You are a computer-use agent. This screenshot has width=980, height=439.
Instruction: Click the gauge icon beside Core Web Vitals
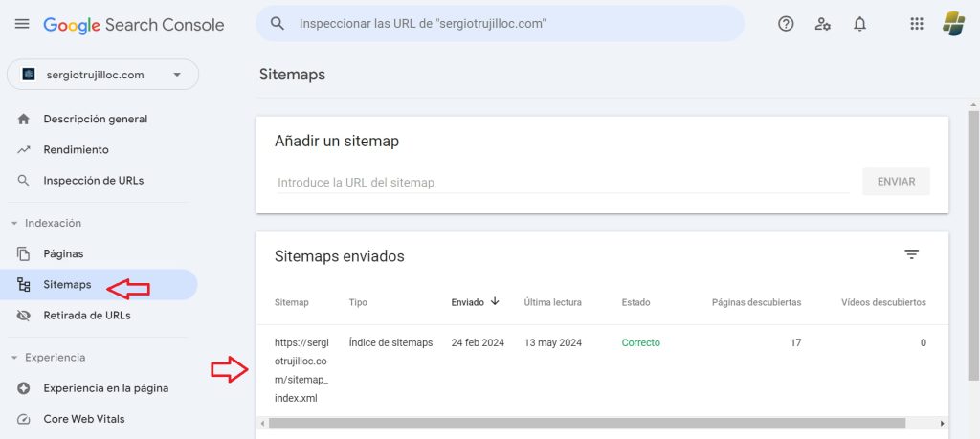click(x=24, y=419)
